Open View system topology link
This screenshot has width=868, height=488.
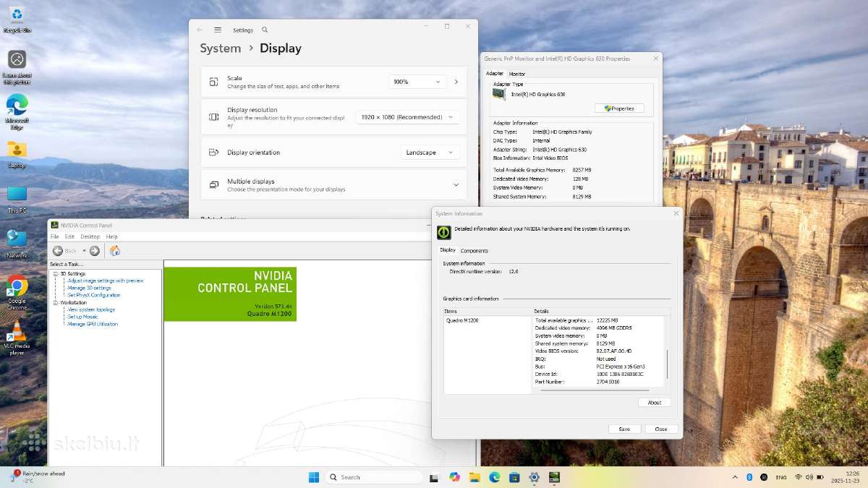coord(91,309)
